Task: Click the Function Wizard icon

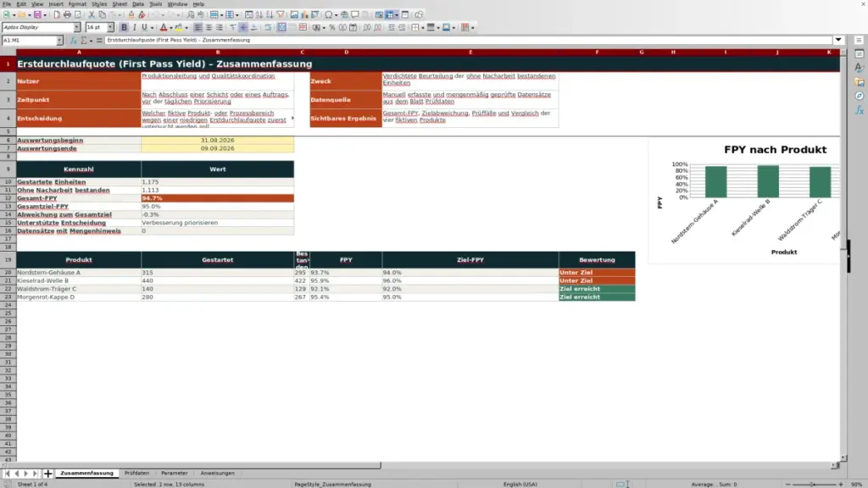Action: pos(73,41)
